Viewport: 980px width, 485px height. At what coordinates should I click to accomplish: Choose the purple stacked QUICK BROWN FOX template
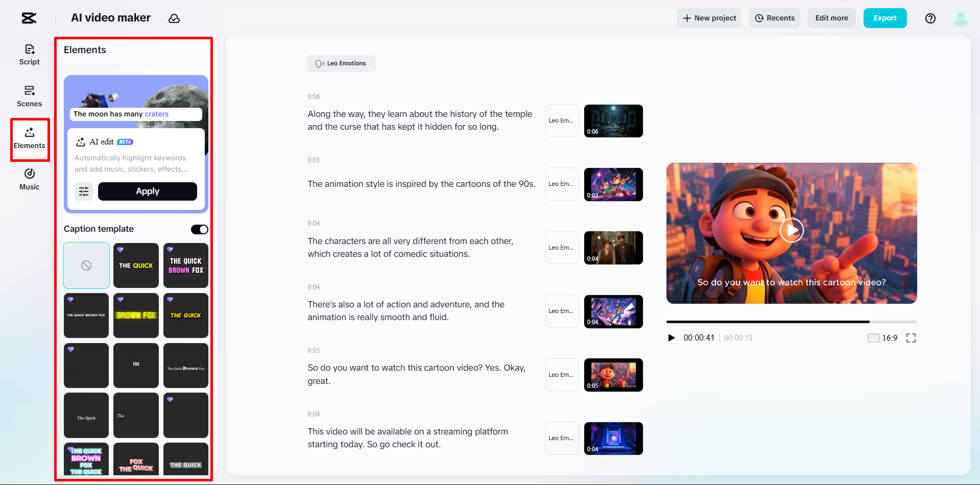click(86, 459)
